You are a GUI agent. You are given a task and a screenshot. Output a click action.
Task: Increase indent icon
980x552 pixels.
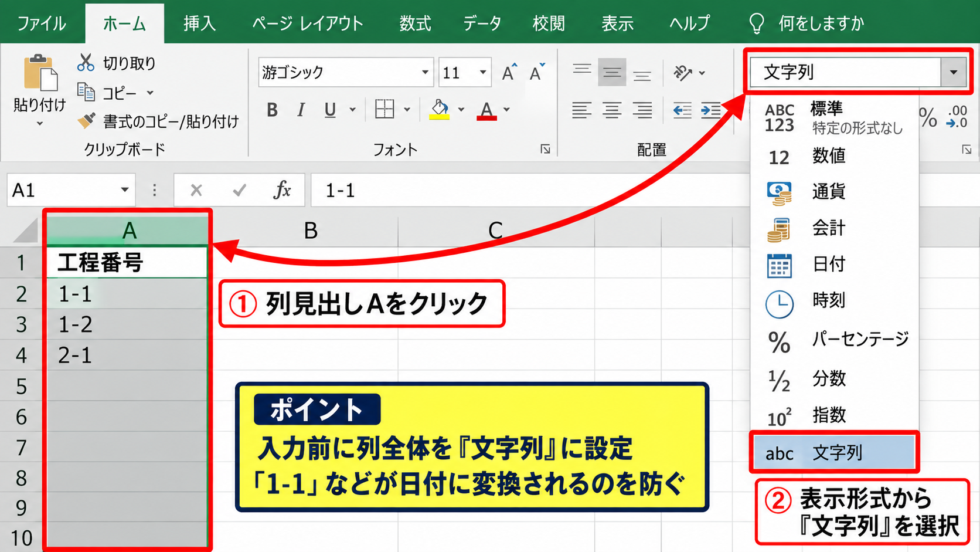711,110
